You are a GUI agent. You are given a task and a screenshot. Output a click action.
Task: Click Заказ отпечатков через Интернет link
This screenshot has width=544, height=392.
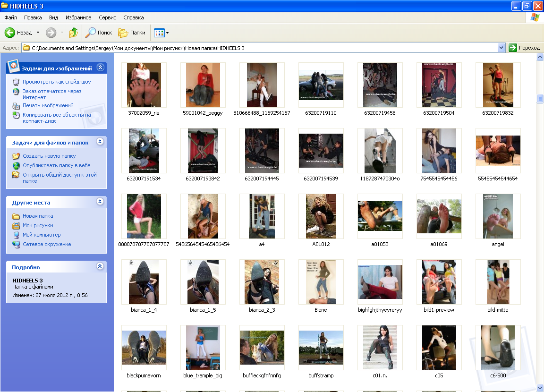tap(52, 94)
